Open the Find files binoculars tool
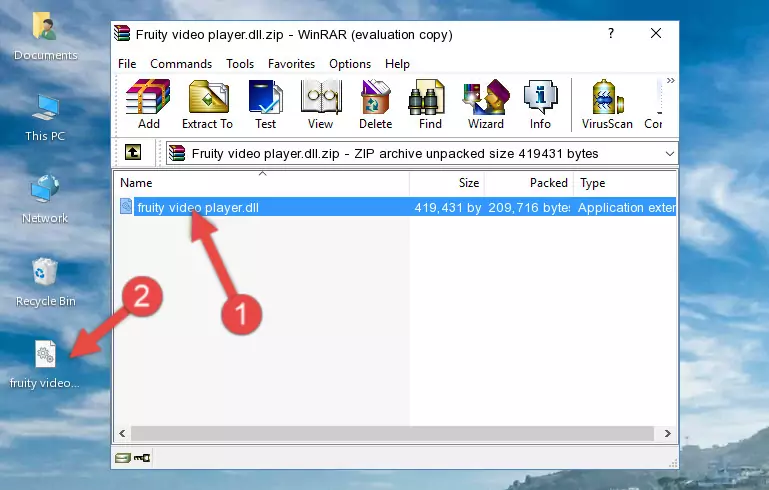This screenshot has height=490, width=769. click(x=430, y=104)
